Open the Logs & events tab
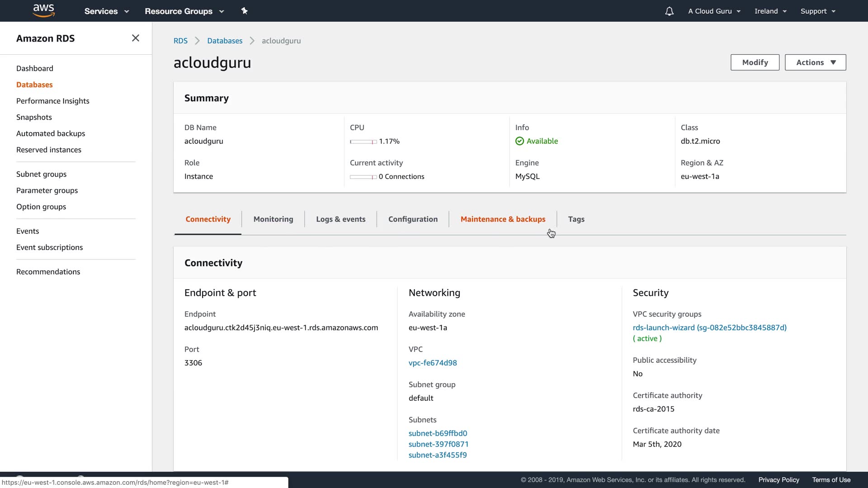Viewport: 868px width, 488px height. click(340, 219)
